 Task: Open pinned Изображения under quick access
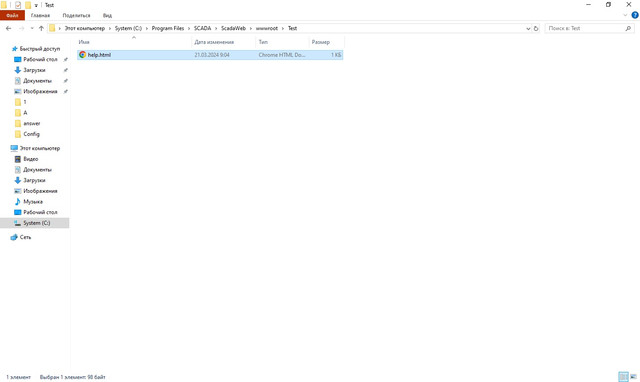(x=40, y=91)
